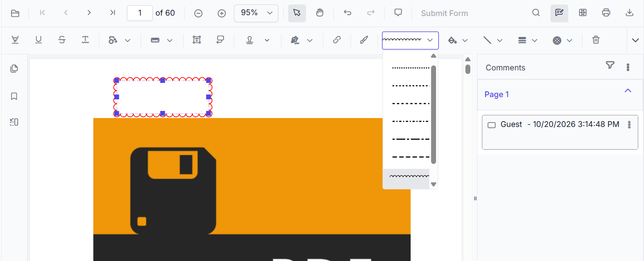Go to next page
The image size is (644, 261).
pos(89,13)
